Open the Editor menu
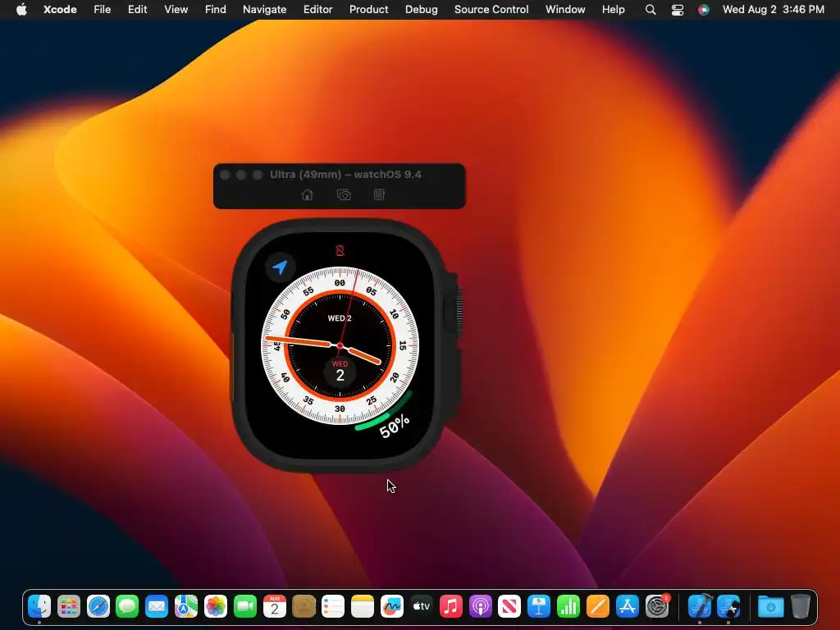The image size is (840, 630). click(317, 10)
